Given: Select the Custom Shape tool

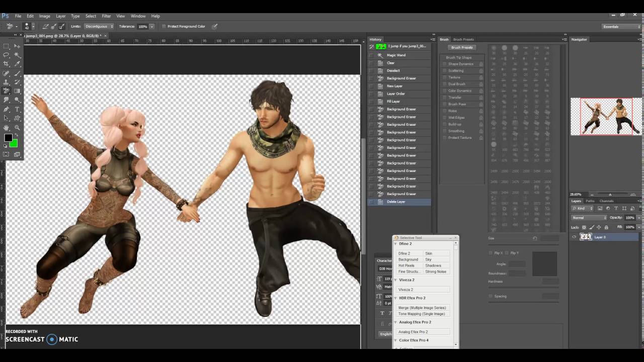Looking at the screenshot, I should 17,118.
